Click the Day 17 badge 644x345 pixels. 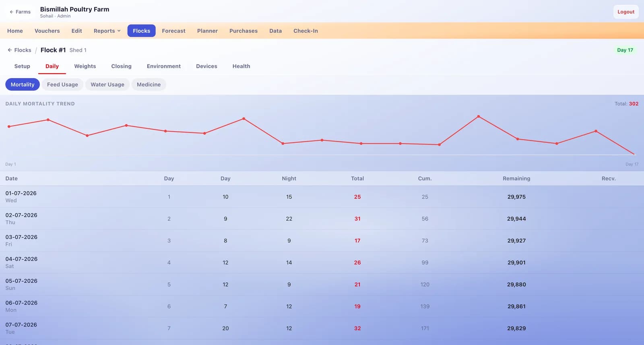(x=625, y=50)
